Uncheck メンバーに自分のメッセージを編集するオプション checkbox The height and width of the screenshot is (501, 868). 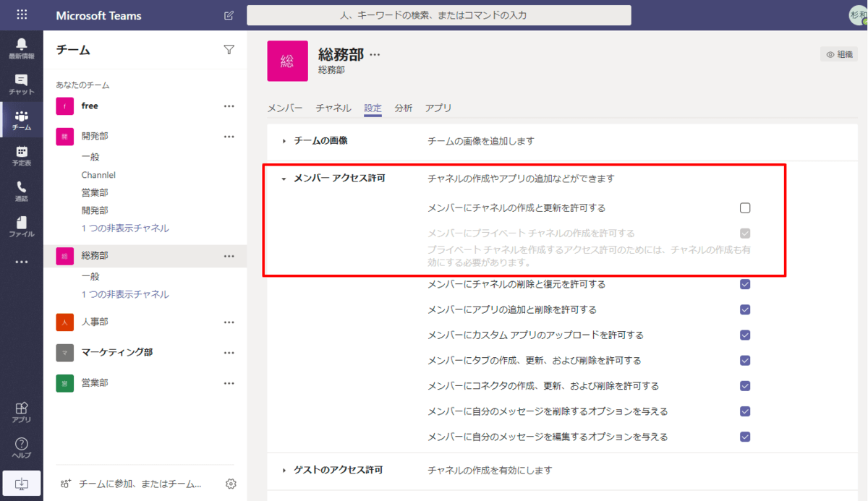click(745, 437)
